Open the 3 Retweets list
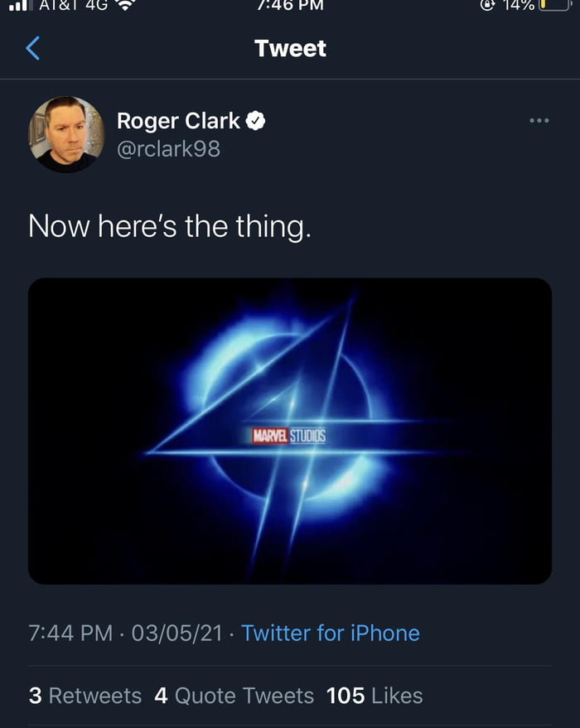 85,696
